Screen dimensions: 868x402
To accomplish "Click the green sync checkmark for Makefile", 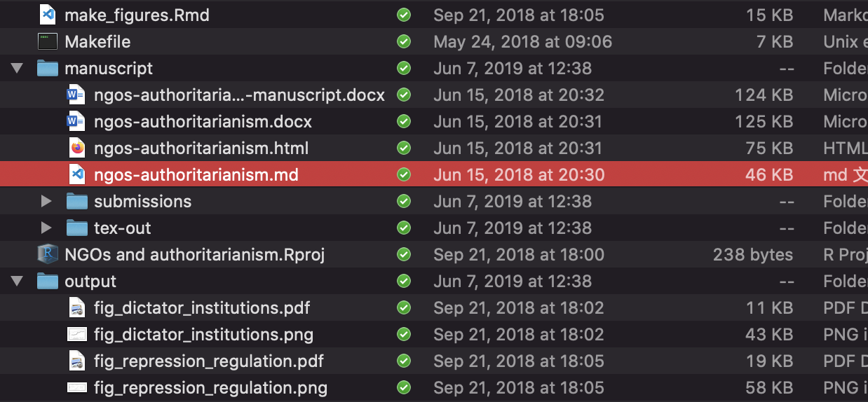I will pyautogui.click(x=403, y=41).
